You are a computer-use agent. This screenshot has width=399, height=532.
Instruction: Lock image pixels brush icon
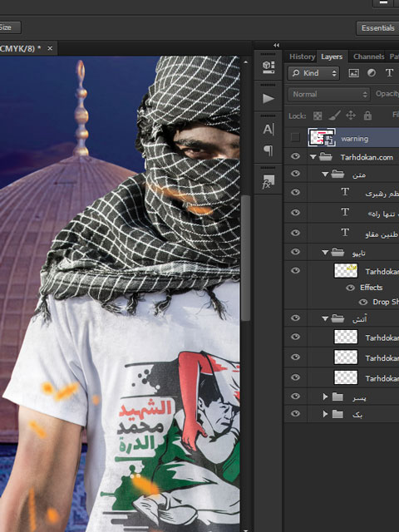334,116
